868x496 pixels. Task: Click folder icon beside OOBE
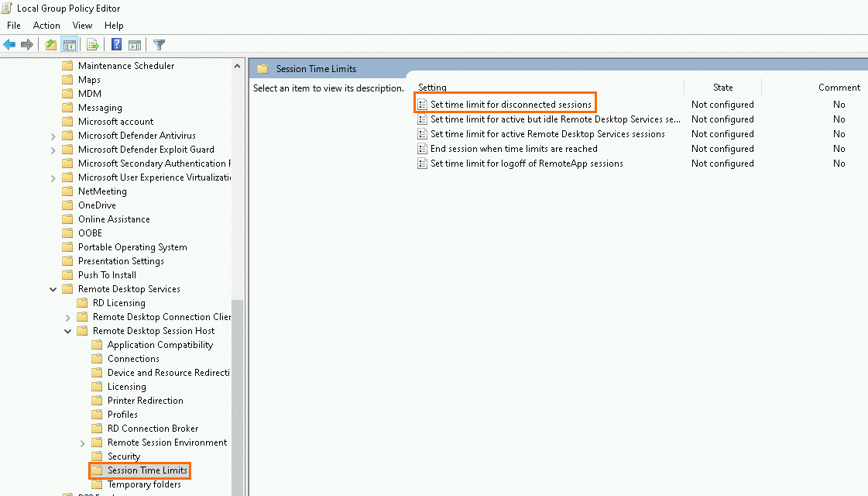pos(67,232)
